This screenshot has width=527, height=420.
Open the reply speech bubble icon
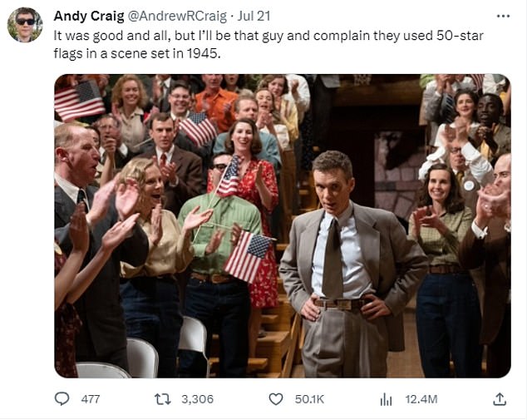62,399
